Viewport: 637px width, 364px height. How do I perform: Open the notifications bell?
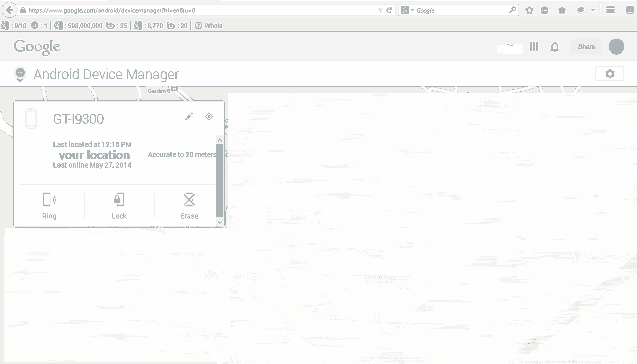tap(555, 47)
